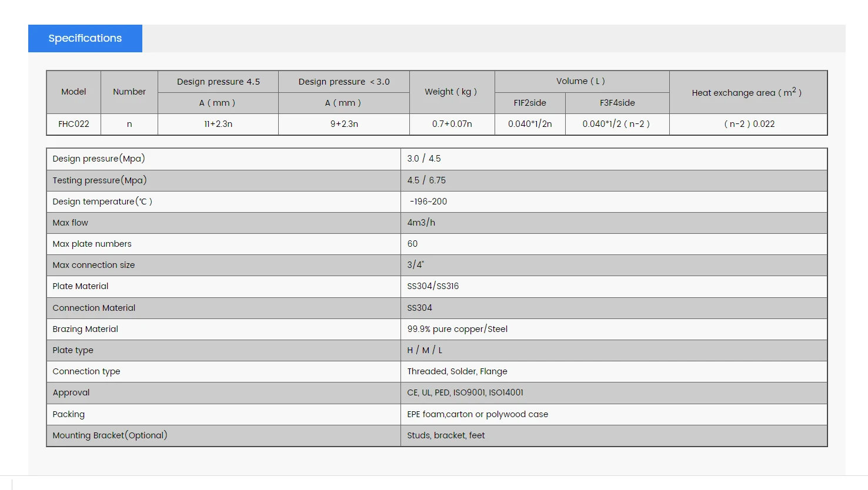Click the SS304/SS316 plate material value
The width and height of the screenshot is (868, 490).
(433, 286)
